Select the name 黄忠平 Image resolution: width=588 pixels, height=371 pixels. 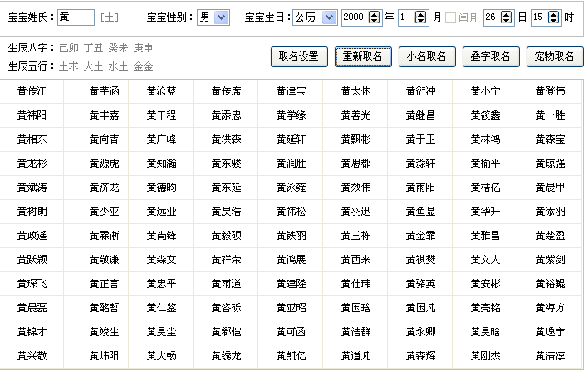point(161,284)
